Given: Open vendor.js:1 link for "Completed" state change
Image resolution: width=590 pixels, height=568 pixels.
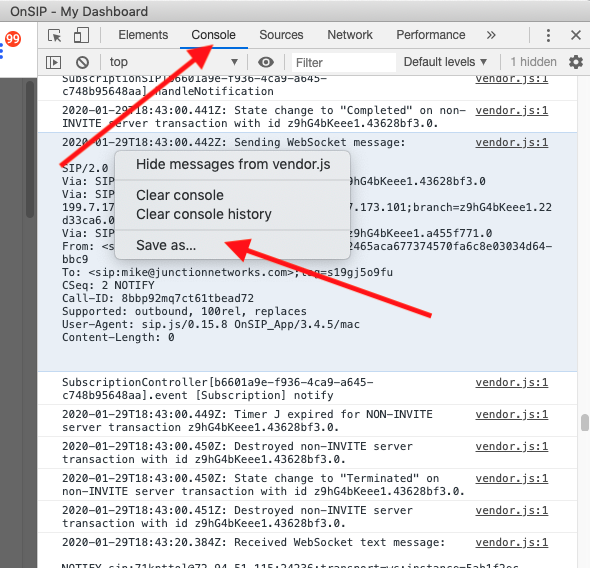Looking at the screenshot, I should 512,111.
